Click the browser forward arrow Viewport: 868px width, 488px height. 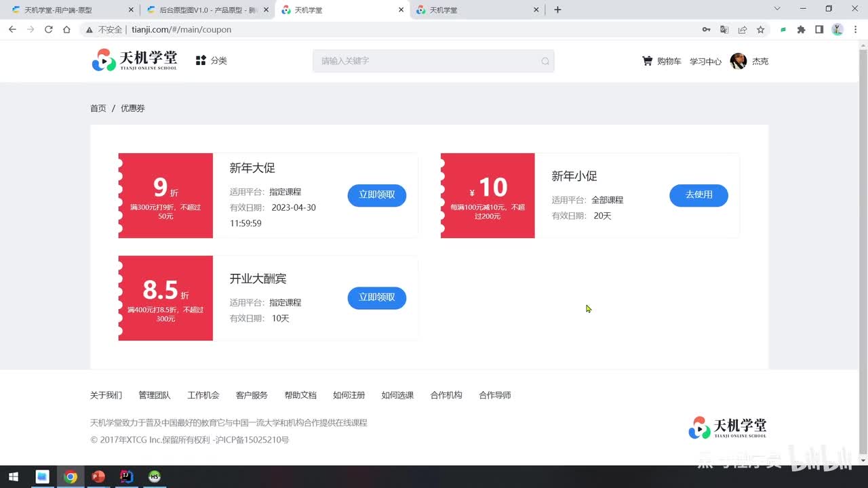pyautogui.click(x=31, y=30)
